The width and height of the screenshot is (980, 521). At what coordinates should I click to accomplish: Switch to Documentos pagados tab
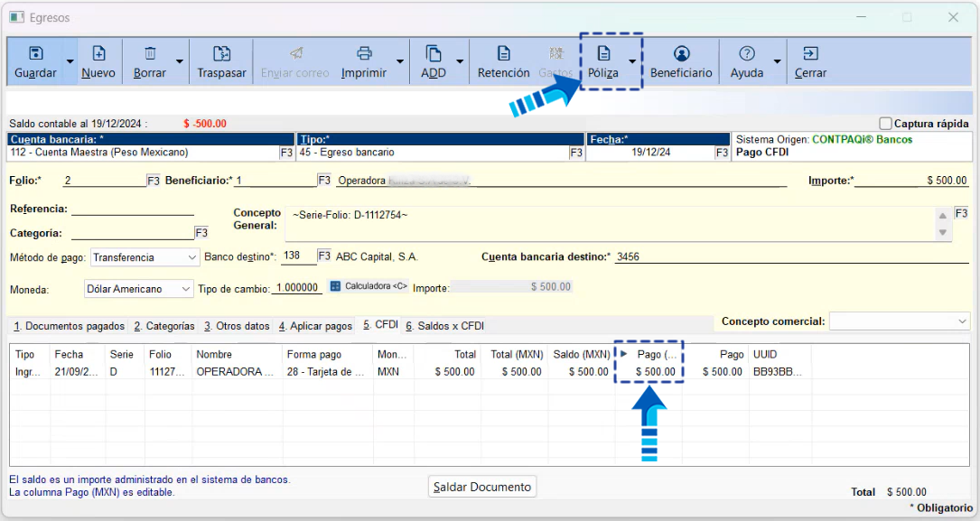[69, 326]
